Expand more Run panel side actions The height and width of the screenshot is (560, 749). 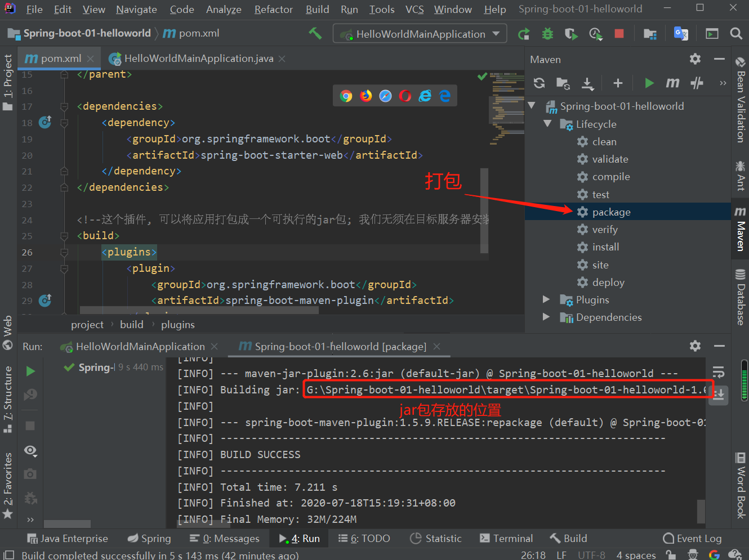click(x=30, y=519)
